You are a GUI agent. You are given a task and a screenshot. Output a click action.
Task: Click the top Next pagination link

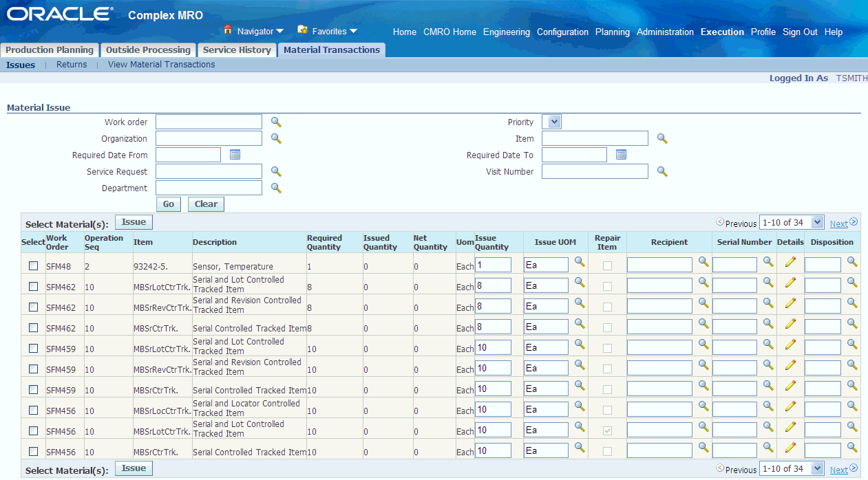coord(838,223)
